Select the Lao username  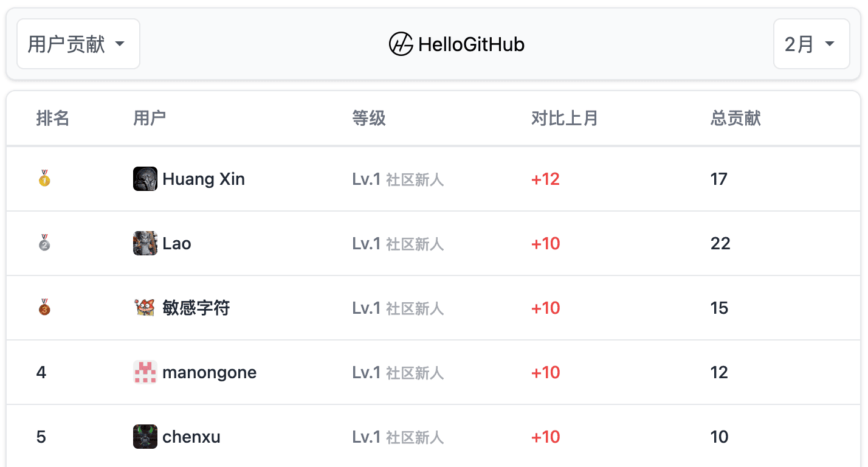coord(177,244)
